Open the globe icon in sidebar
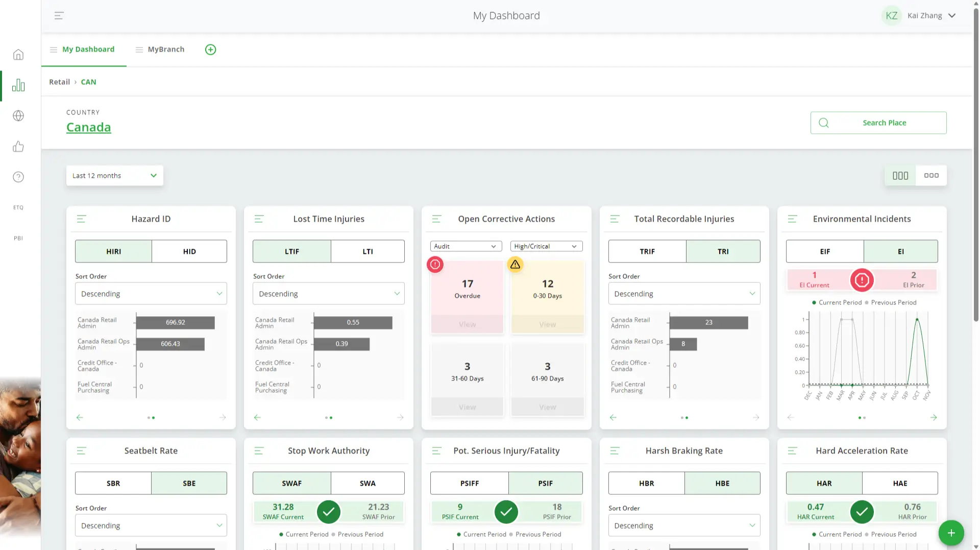980x550 pixels. pos(18,116)
